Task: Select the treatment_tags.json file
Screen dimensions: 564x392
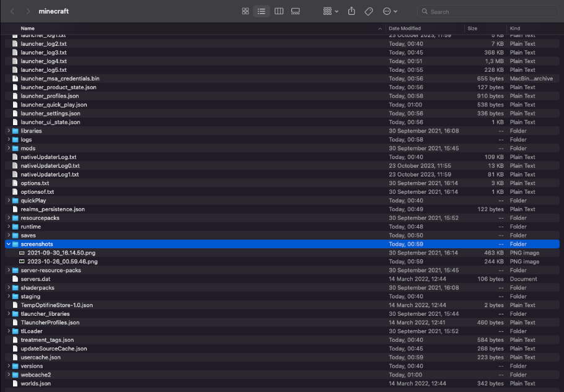Action: point(282,340)
